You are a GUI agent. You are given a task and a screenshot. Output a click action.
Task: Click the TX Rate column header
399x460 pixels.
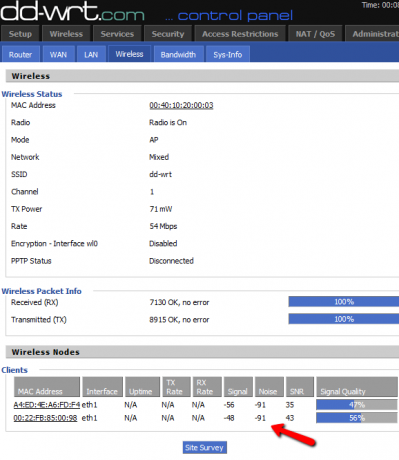(176, 387)
